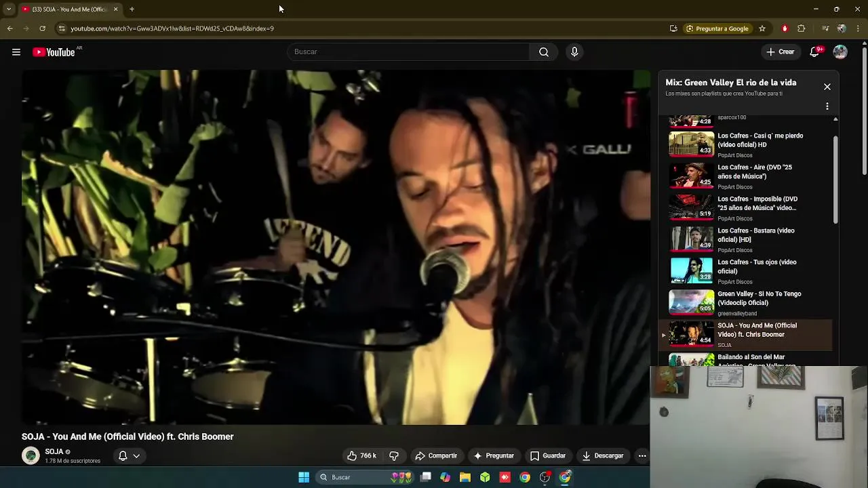Click the Casi q' me pierdo thumbnail
Image resolution: width=868 pixels, height=488 pixels.
click(691, 144)
